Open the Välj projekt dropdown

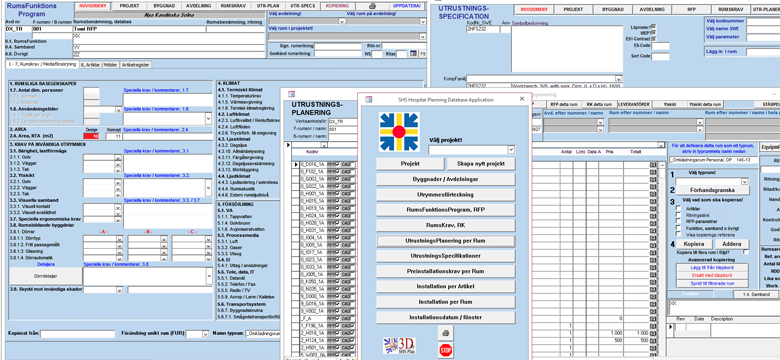pyautogui.click(x=511, y=150)
